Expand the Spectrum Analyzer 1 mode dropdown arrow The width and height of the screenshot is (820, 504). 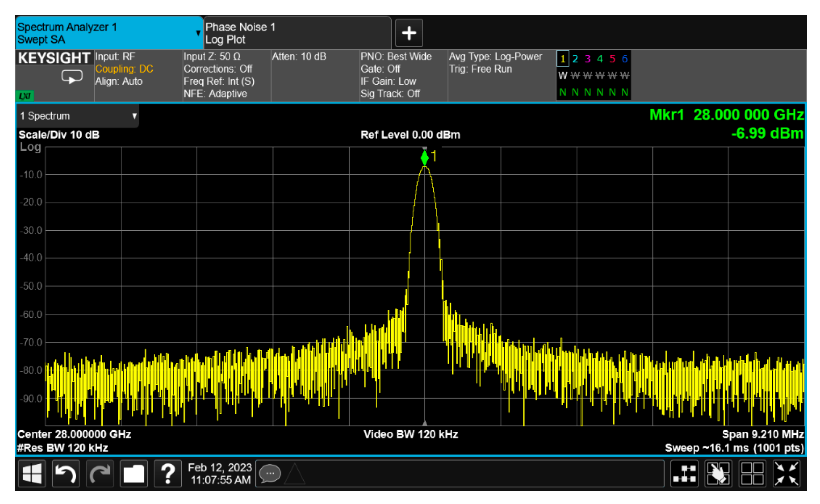[198, 33]
